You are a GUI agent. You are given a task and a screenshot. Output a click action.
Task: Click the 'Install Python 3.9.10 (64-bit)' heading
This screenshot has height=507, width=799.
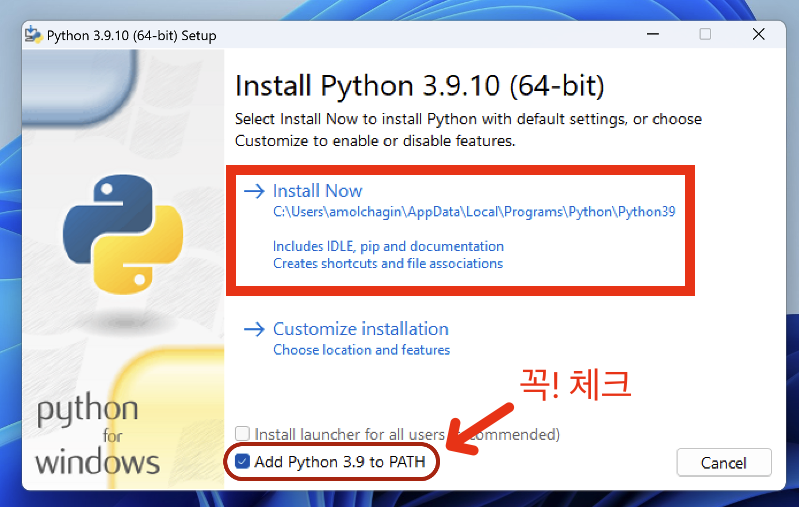click(x=419, y=86)
